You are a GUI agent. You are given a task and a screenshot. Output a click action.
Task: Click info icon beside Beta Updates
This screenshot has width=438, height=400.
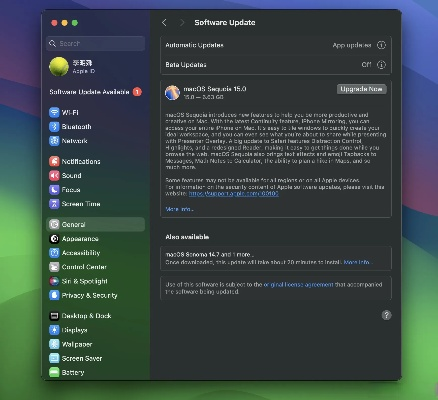pyautogui.click(x=381, y=65)
